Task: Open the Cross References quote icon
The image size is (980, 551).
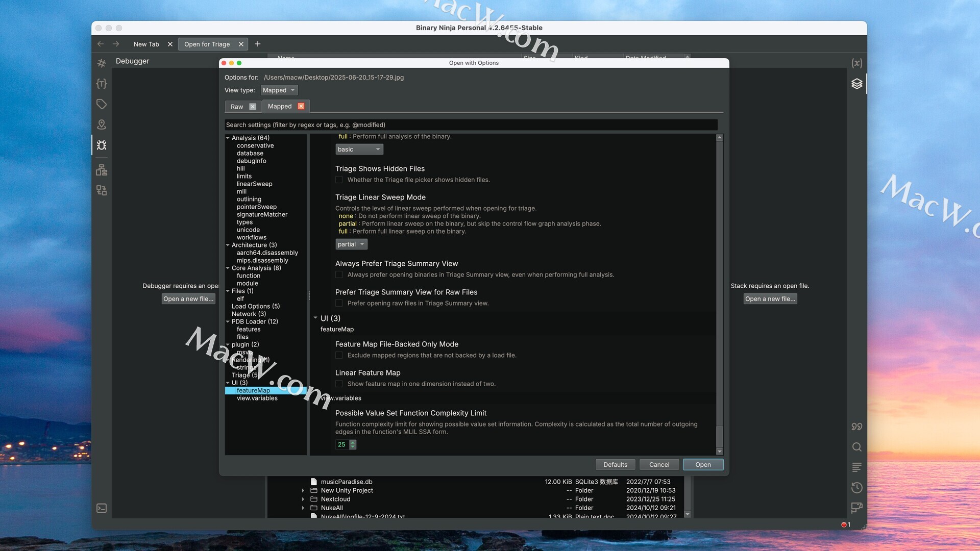Action: [857, 427]
